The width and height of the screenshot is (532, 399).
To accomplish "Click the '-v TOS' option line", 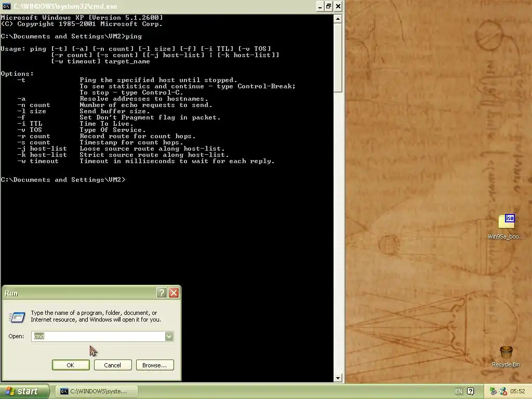I will [82, 130].
